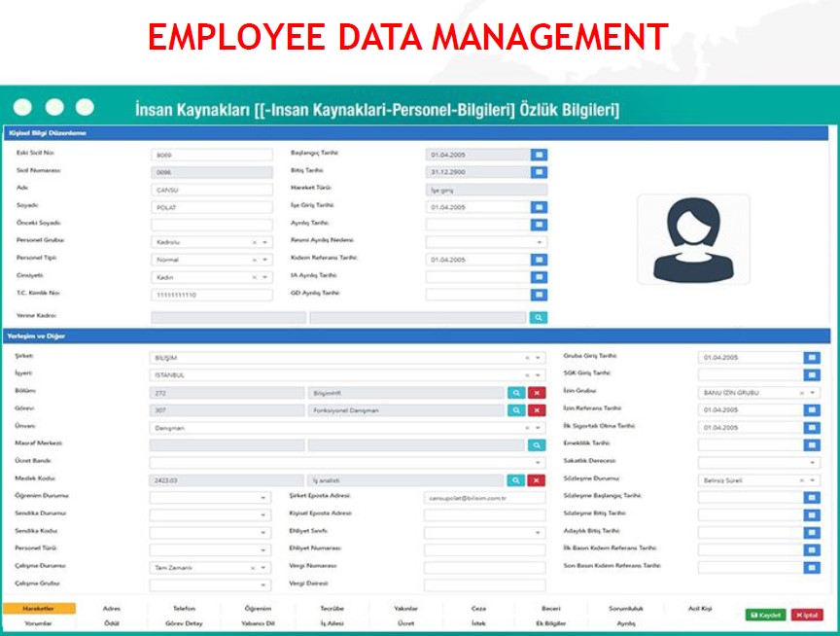The height and width of the screenshot is (636, 840).
Task: Open calendar next to Ayrılış Tarihi field
Action: click(x=539, y=225)
